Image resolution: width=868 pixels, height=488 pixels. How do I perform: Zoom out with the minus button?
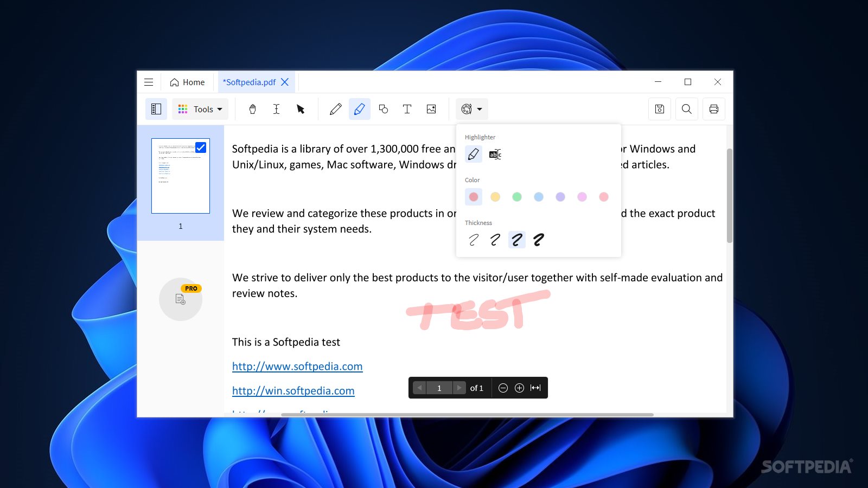503,388
